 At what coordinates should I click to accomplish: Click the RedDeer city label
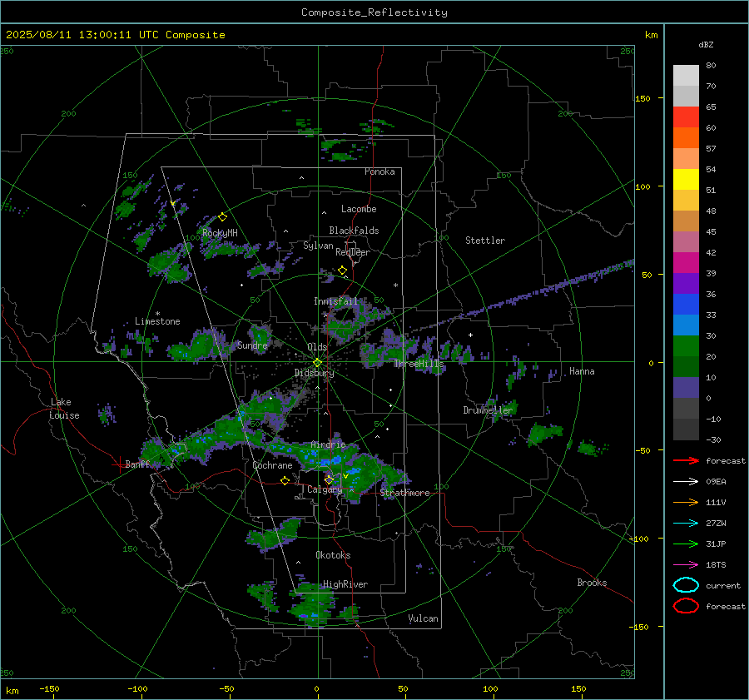(353, 252)
